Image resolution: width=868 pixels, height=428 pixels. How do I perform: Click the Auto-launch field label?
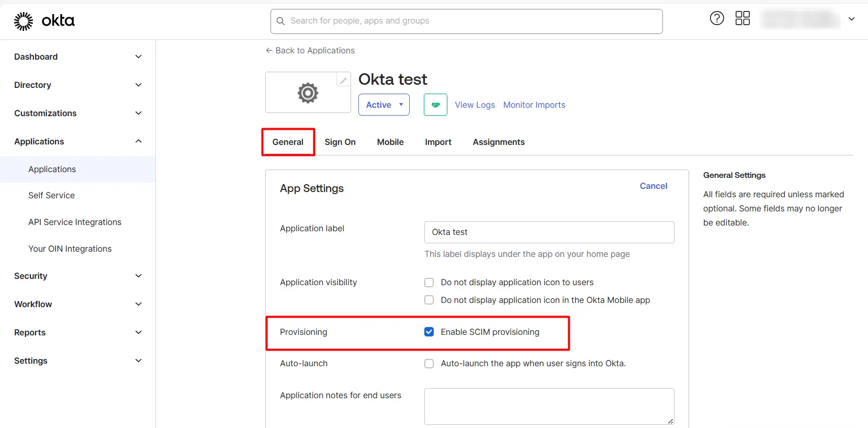tap(303, 364)
